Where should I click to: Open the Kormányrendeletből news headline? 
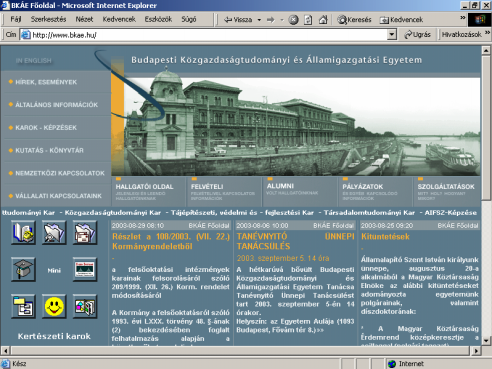171,242
